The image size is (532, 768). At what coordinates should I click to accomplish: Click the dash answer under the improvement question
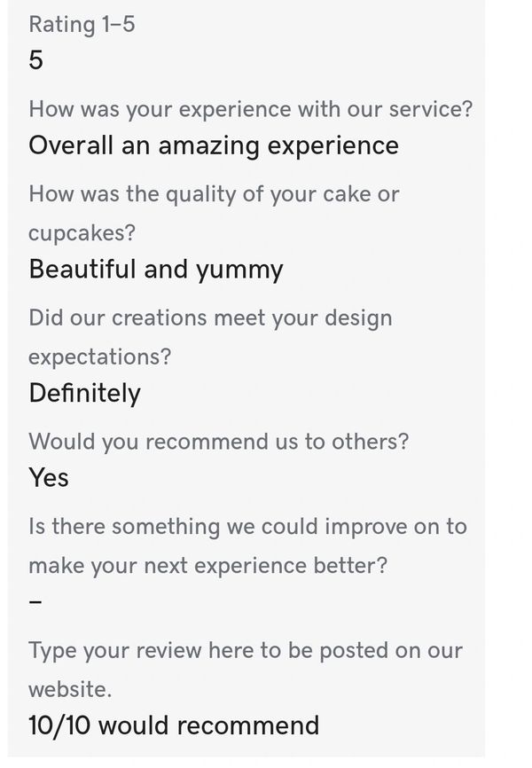pyautogui.click(x=35, y=602)
